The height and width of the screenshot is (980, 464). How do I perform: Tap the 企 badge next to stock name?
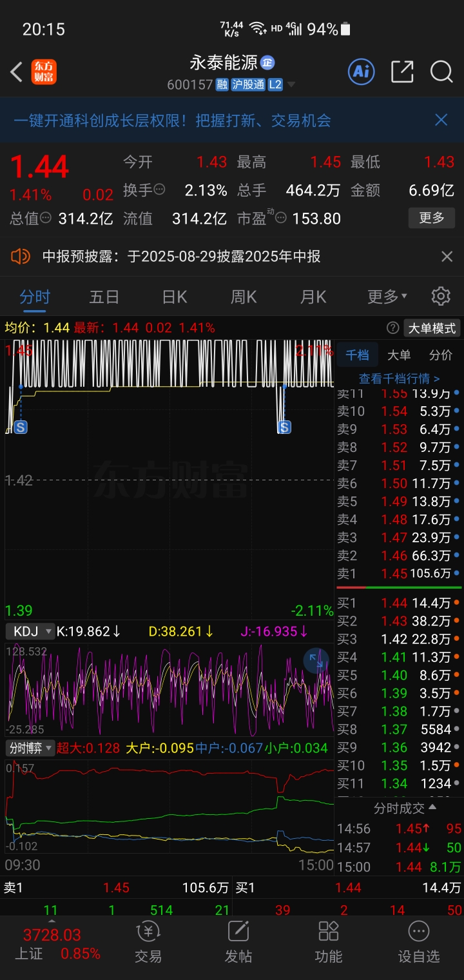point(267,63)
